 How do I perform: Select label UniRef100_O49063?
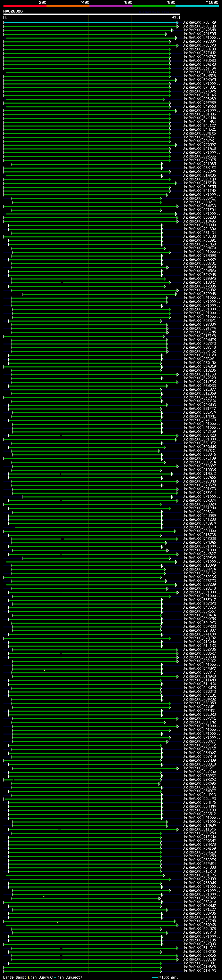pyautogui.click(x=199, y=106)
